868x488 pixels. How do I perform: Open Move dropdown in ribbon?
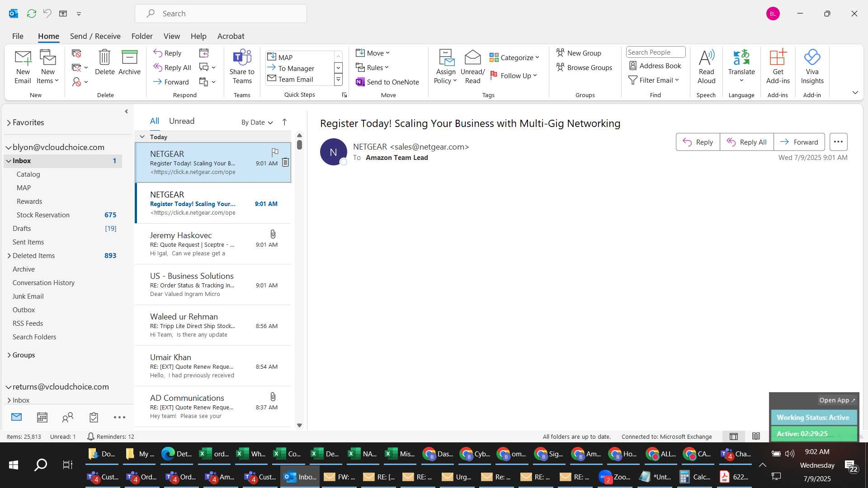[373, 53]
